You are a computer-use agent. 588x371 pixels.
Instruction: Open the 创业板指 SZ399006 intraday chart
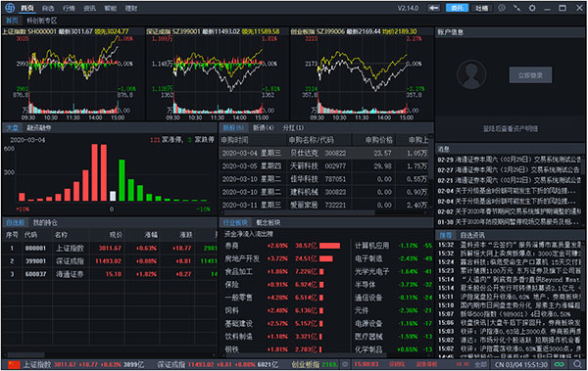click(362, 75)
